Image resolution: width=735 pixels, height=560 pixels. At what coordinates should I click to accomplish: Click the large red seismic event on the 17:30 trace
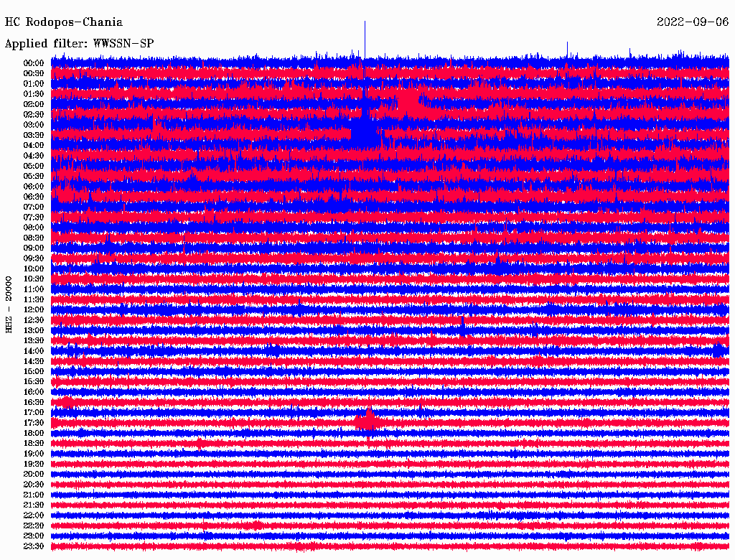369,421
